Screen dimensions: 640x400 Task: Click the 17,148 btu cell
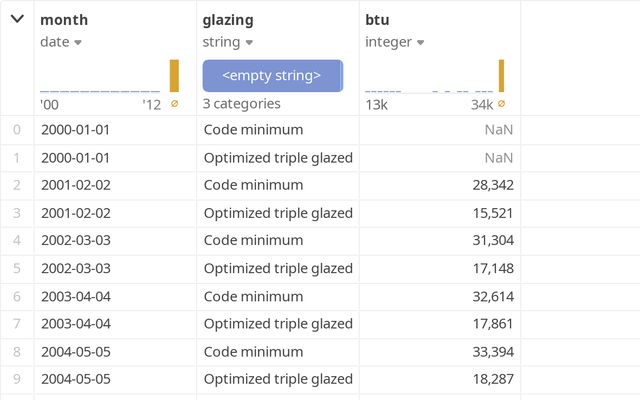(492, 268)
